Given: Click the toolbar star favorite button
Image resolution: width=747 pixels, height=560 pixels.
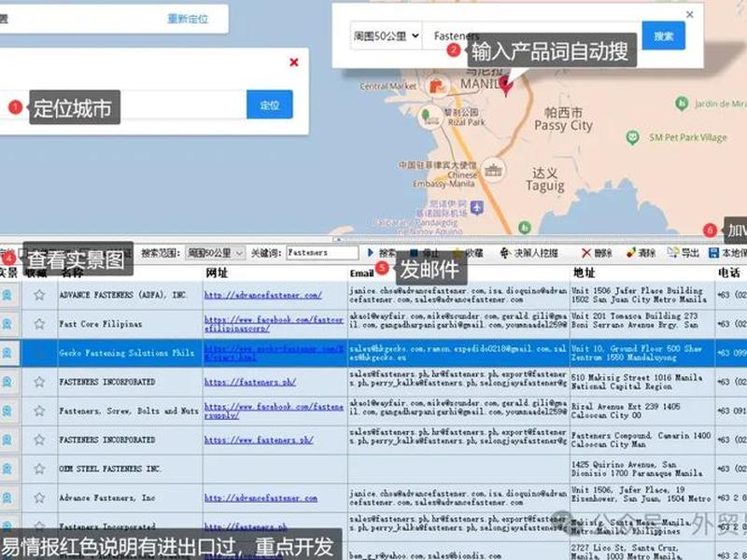Looking at the screenshot, I should click(x=469, y=253).
